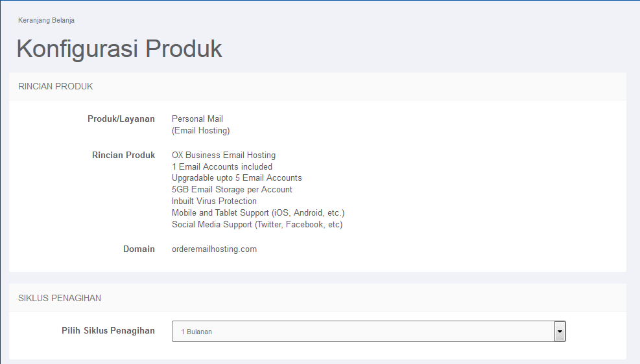This screenshot has height=364, width=640.
Task: Go to the Keranjang Belanja breadcrumb
Action: pyautogui.click(x=46, y=20)
